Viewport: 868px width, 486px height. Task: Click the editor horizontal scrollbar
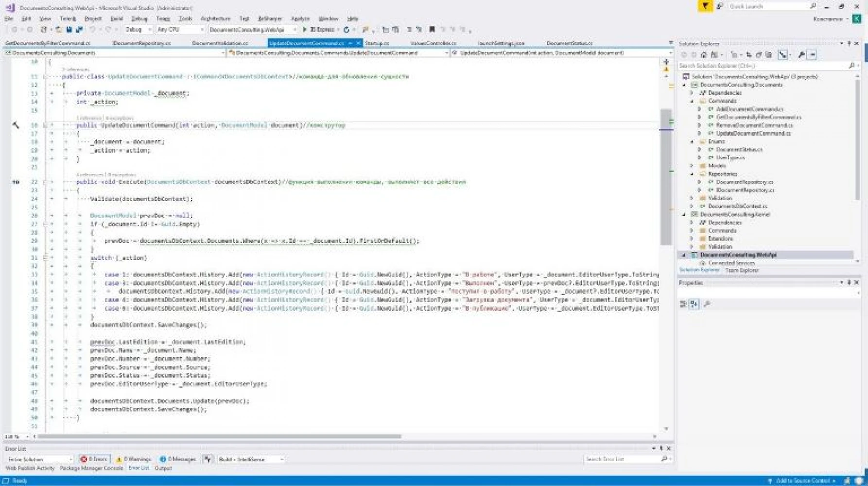(x=220, y=436)
